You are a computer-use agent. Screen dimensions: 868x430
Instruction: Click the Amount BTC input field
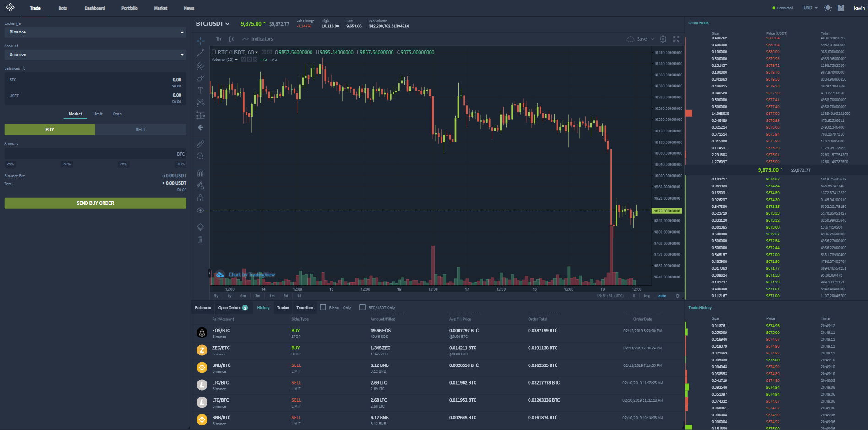95,154
